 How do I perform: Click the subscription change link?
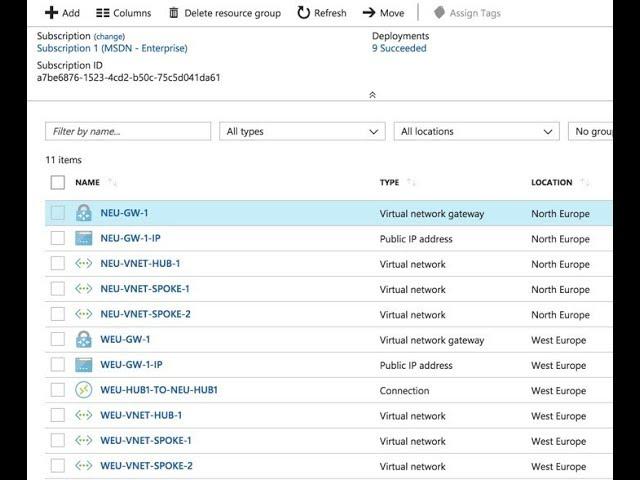(109, 36)
